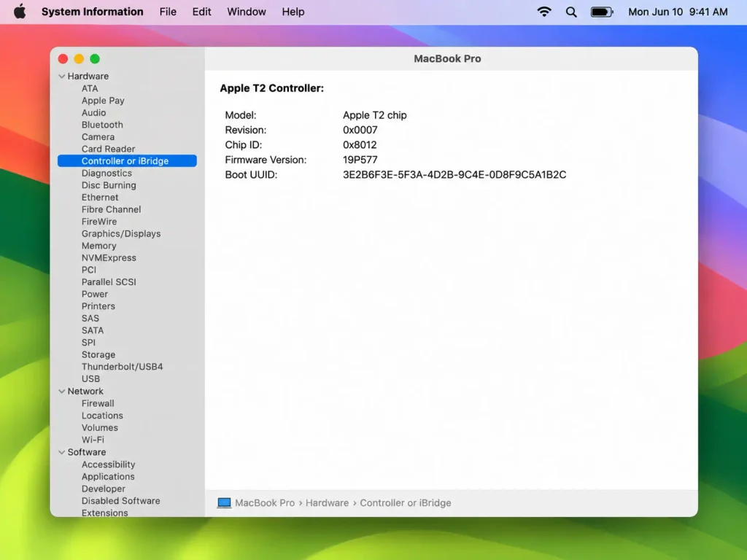Select Camera in the sidebar
Screen dimensions: 747x560
pos(98,136)
